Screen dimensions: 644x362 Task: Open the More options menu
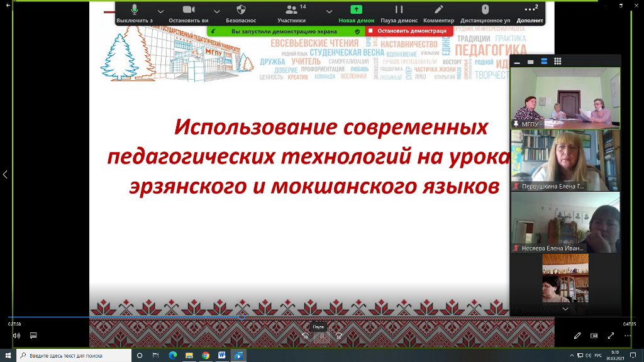(530, 10)
